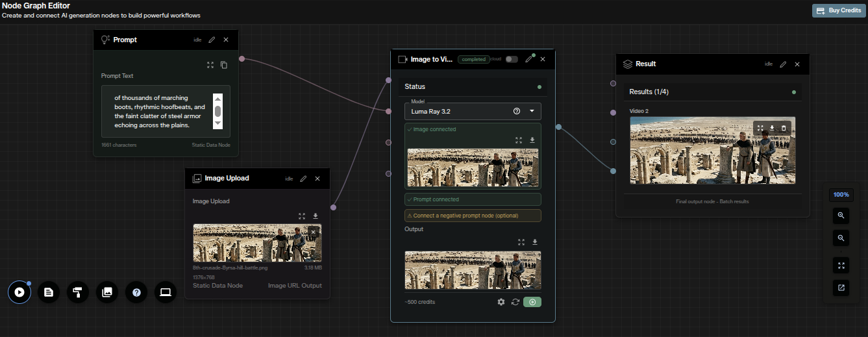Click the Image Upload node output port
This screenshot has width=868, height=337.
[x=334, y=208]
